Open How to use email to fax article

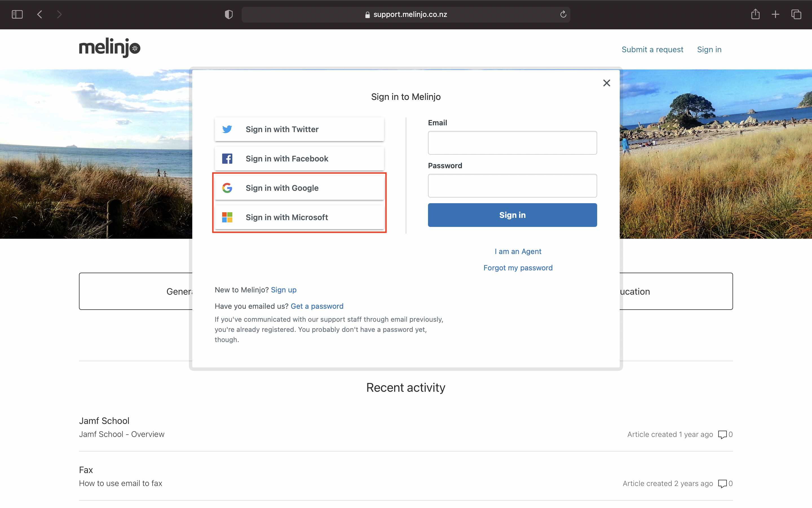click(x=120, y=483)
